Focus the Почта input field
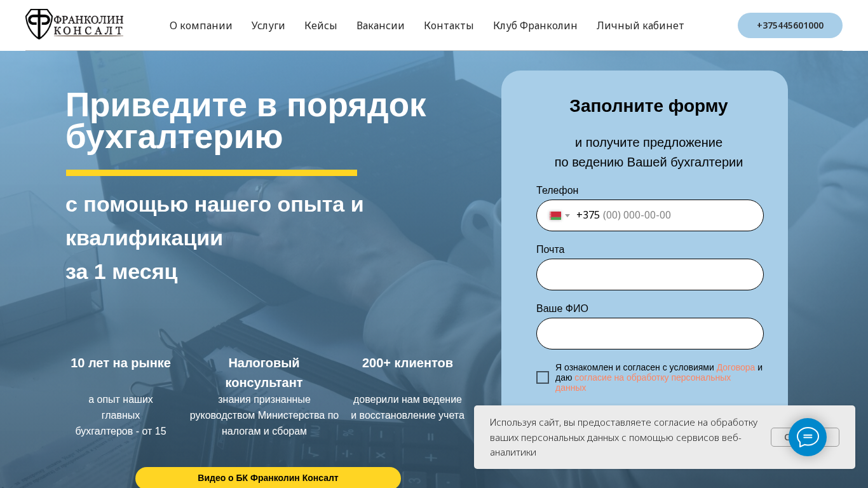 coord(650,274)
